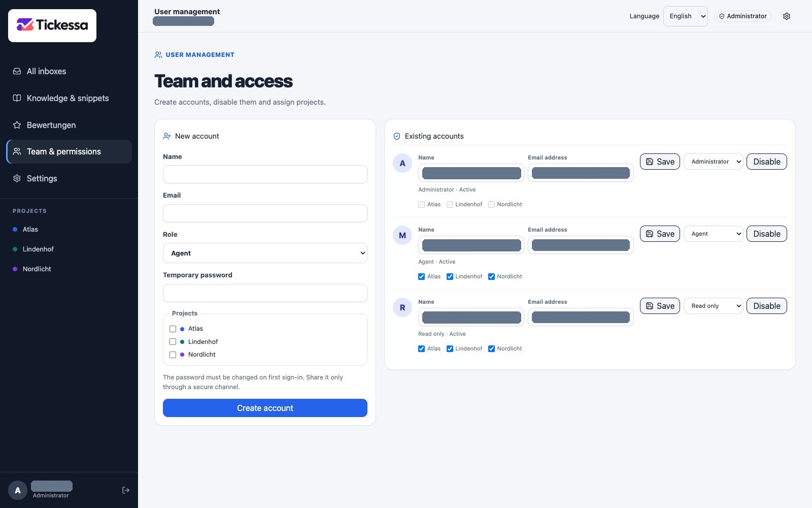The height and width of the screenshot is (508, 812).
Task: Open Knowledge & snippets
Action: 69,98
